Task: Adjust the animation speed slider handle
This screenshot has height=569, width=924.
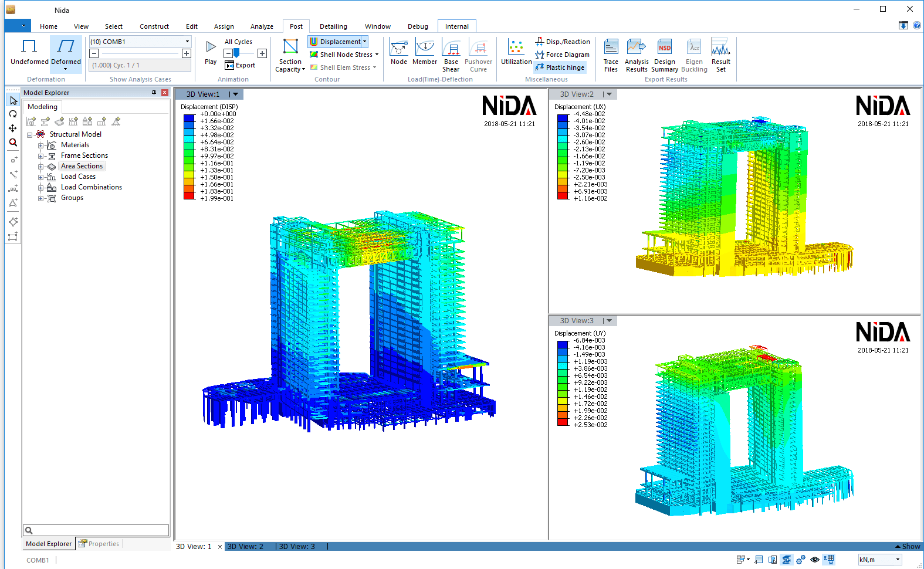Action: click(236, 53)
